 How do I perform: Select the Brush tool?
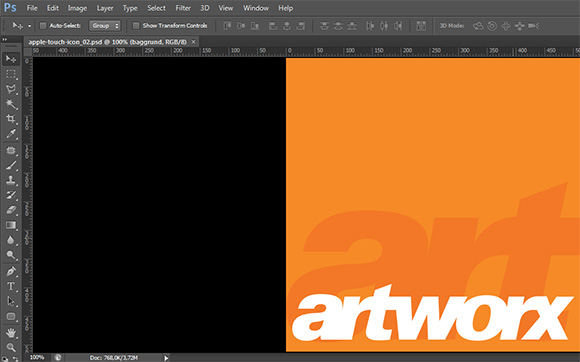[x=11, y=165]
